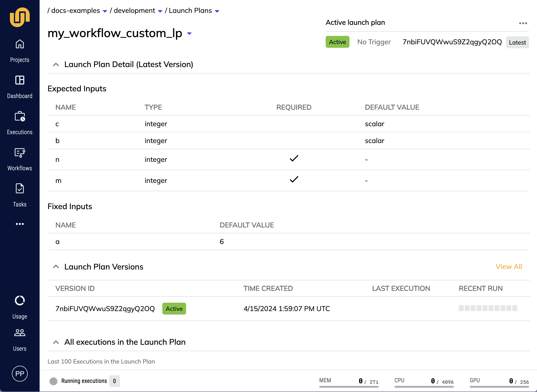This screenshot has height=392, width=537.
Task: Toggle the required checkbox for input m
Action: point(294,180)
